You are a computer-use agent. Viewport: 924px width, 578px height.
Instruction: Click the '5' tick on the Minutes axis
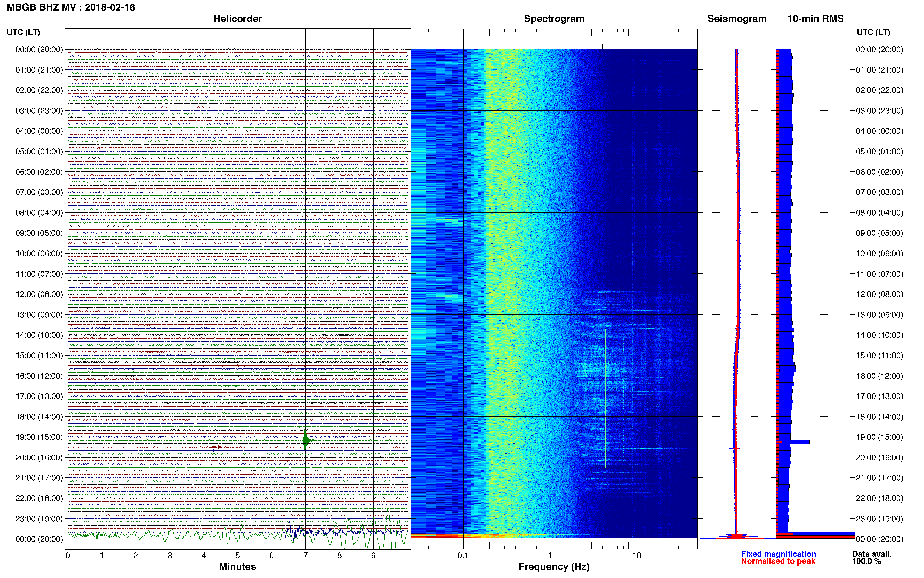coord(238,556)
